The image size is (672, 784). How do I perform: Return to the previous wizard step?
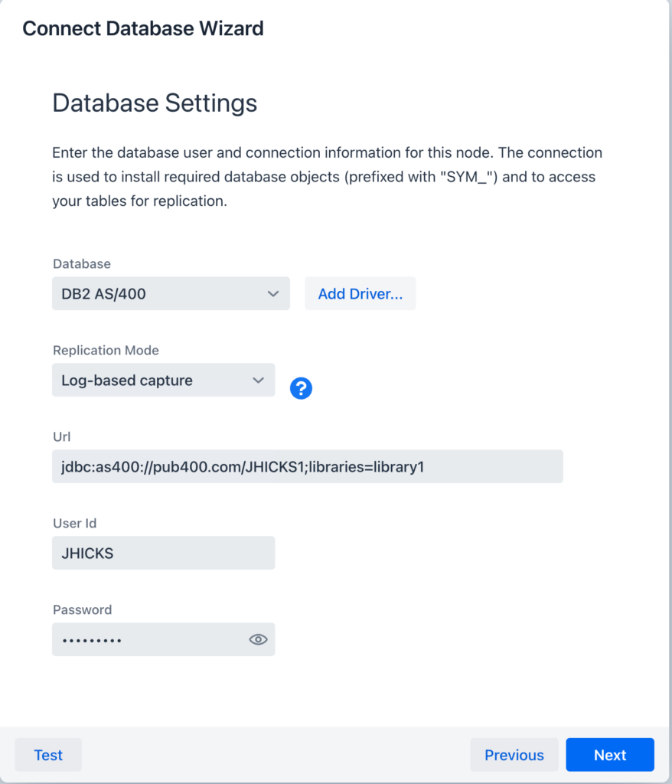[514, 754]
